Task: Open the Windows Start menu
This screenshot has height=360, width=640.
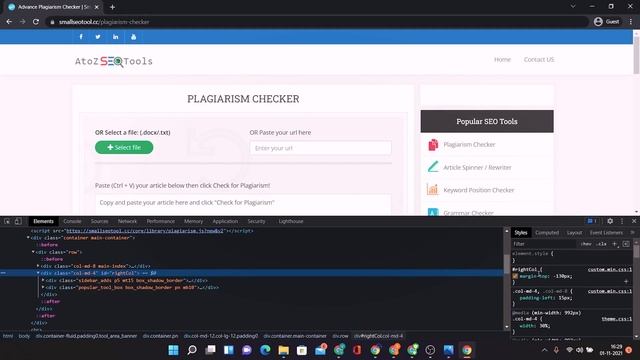Action: tap(173, 350)
